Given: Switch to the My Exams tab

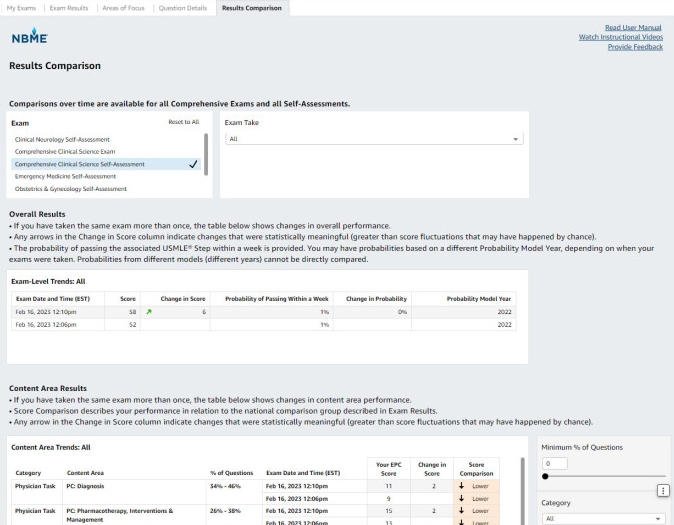Looking at the screenshot, I should point(21,8).
